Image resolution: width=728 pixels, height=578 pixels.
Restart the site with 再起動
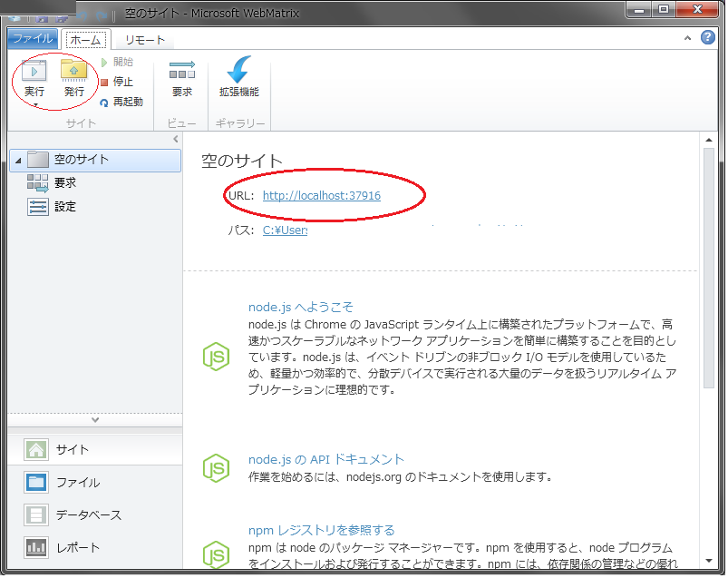pos(121,103)
